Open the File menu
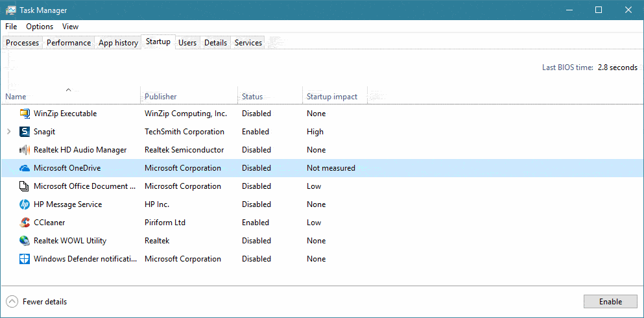Screen dimensions: 644x318 point(11,27)
